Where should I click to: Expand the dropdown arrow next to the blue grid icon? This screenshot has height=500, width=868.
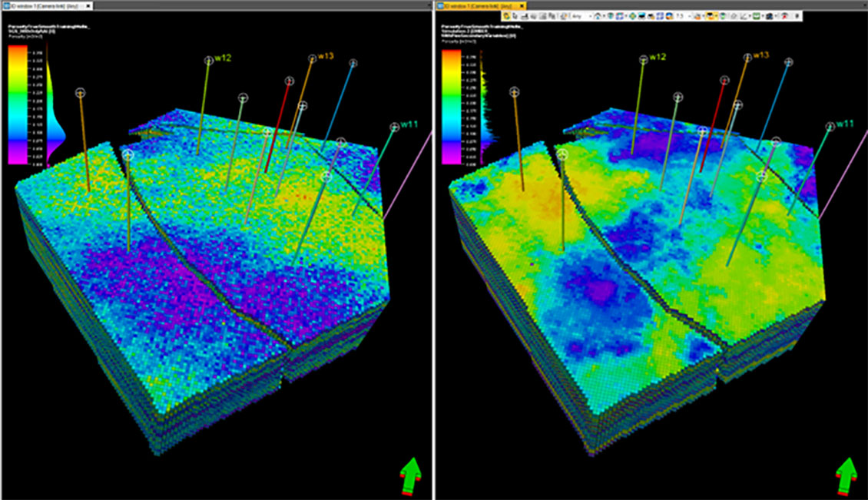coord(624,16)
